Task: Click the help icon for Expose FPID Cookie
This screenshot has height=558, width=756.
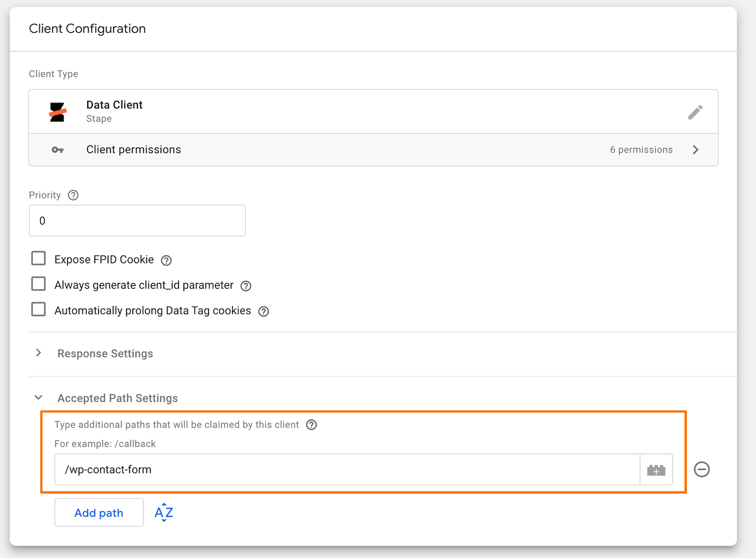Action: tap(166, 260)
